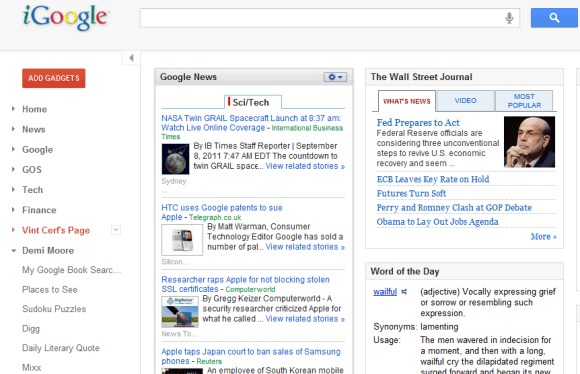Open Places to See in the sidebar
This screenshot has height=374, width=580.
50,290
